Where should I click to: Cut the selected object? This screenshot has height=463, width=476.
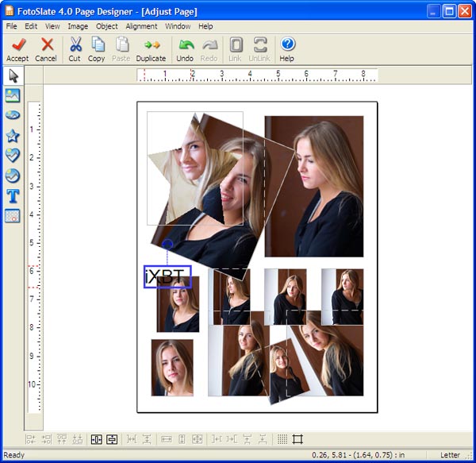pos(75,49)
